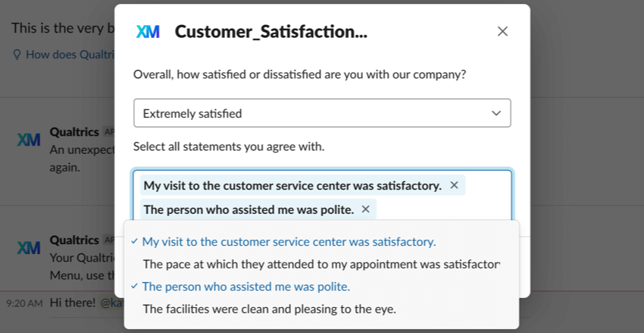The image size is (644, 333).
Task: Click the XM logo in dialog header
Action: tap(148, 32)
